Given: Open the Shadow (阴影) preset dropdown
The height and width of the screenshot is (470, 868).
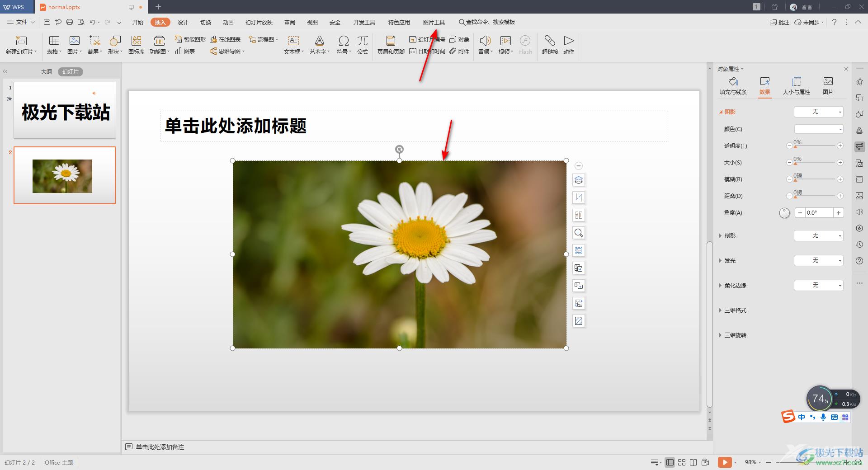Looking at the screenshot, I should point(819,112).
